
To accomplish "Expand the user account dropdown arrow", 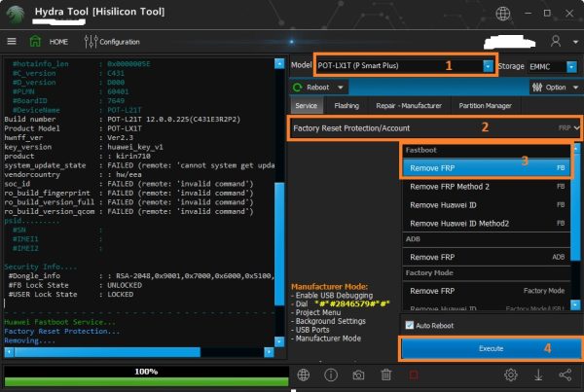I will coord(576,42).
